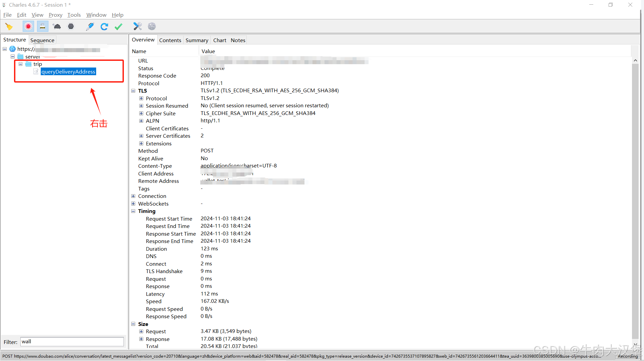
Task: Expand the Server Certificates row
Action: (x=141, y=136)
